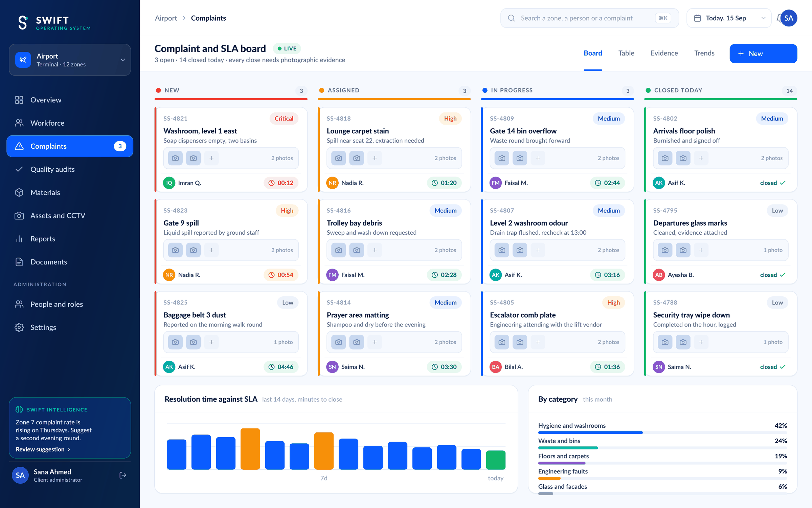Click the Swift logo in the sidebar
The image size is (812, 508).
pyautogui.click(x=54, y=23)
